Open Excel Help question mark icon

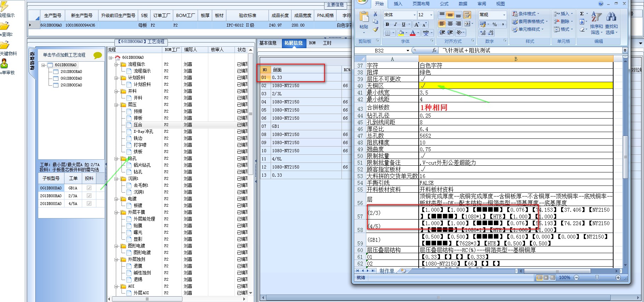(x=601, y=4)
